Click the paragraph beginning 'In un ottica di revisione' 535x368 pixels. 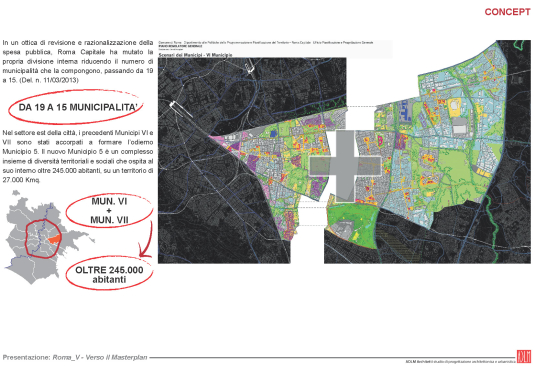coord(78,61)
